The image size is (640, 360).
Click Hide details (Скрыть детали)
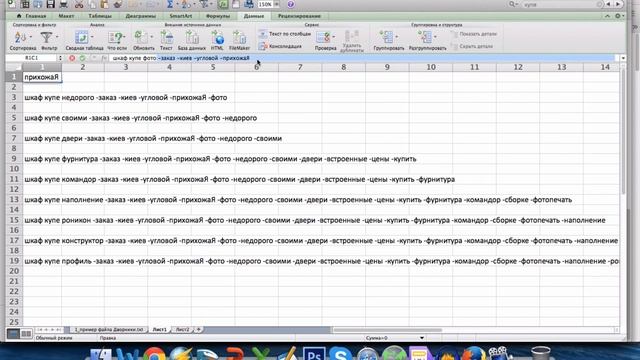[x=471, y=46]
